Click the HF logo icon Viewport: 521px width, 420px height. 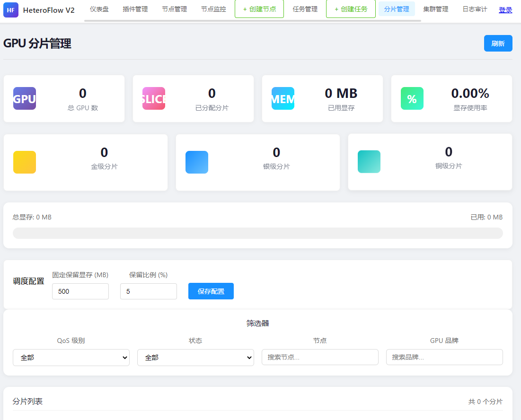[10, 10]
